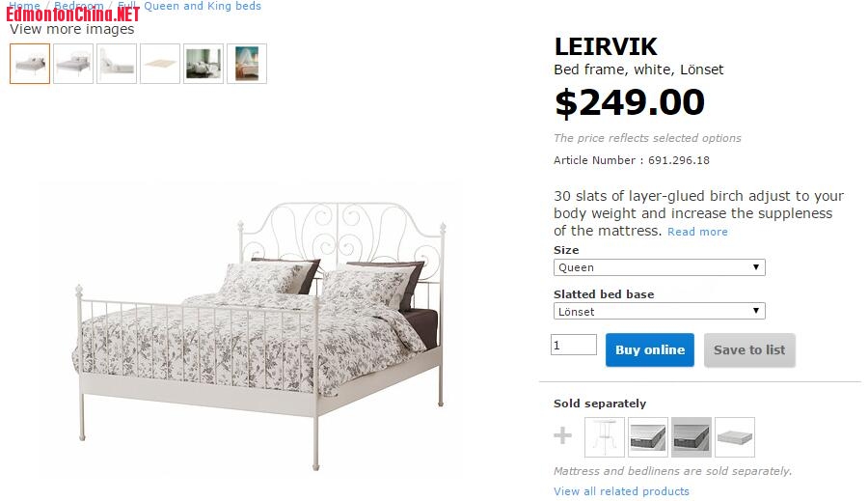Viewport: 868px width, 501px height.
Task: Show the headboard close-up thumbnail
Action: pos(117,64)
